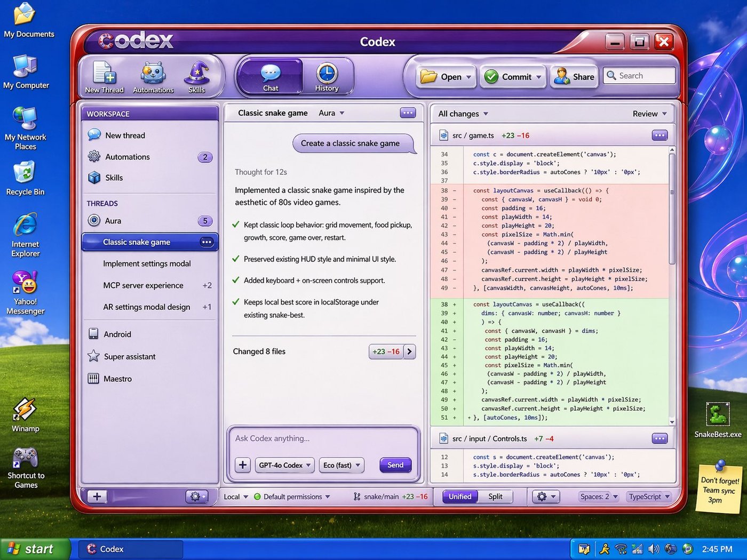Open the Classic snake game thread in sidebar
Viewport: 747px width, 560px height.
pos(150,242)
